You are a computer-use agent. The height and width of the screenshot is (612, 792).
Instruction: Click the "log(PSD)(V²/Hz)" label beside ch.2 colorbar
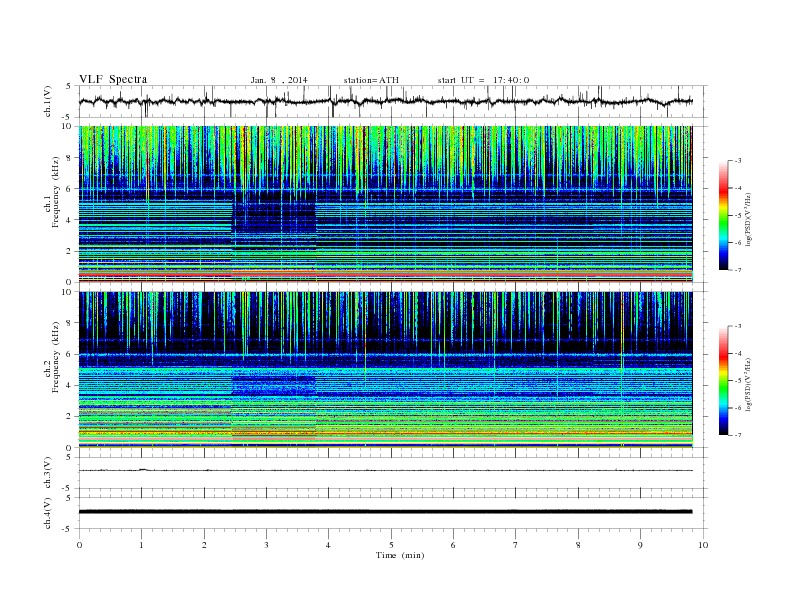point(749,384)
